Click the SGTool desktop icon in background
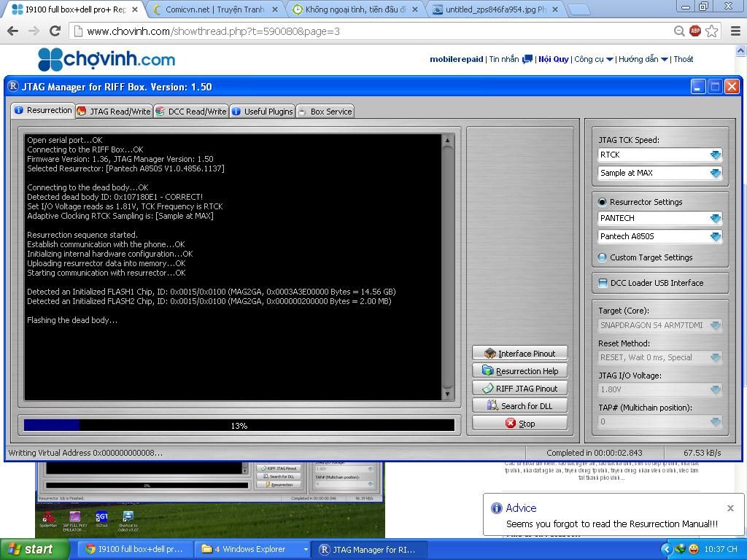This screenshot has width=747, height=560. click(101, 517)
